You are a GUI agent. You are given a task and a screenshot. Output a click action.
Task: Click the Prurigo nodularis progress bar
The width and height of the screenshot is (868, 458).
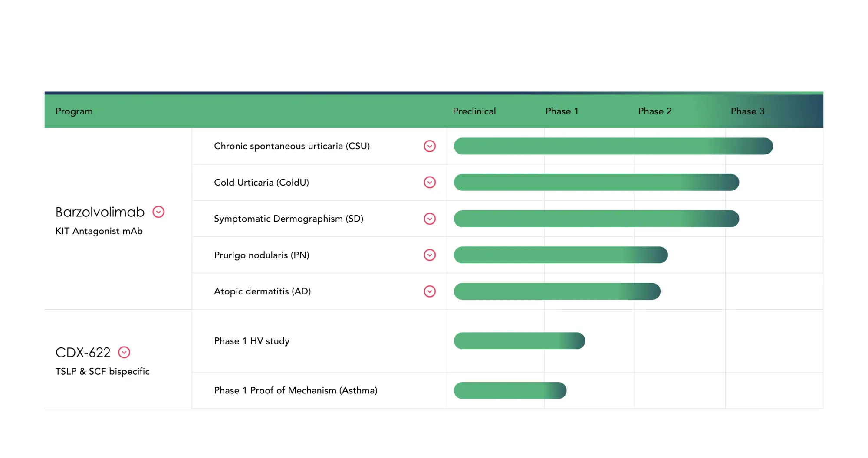pos(561,255)
